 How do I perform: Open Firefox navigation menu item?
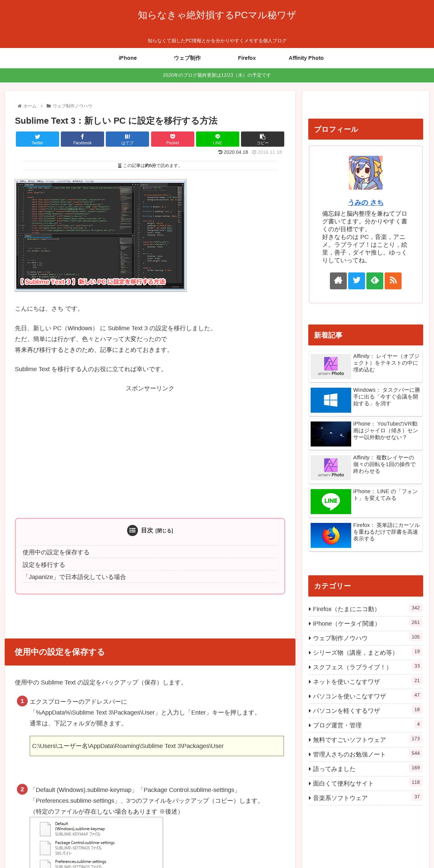247,58
